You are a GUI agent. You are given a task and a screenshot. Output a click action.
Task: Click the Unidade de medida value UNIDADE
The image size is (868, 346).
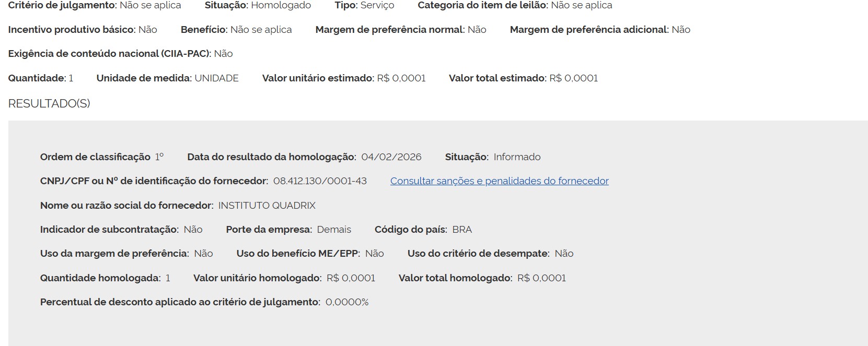click(216, 78)
